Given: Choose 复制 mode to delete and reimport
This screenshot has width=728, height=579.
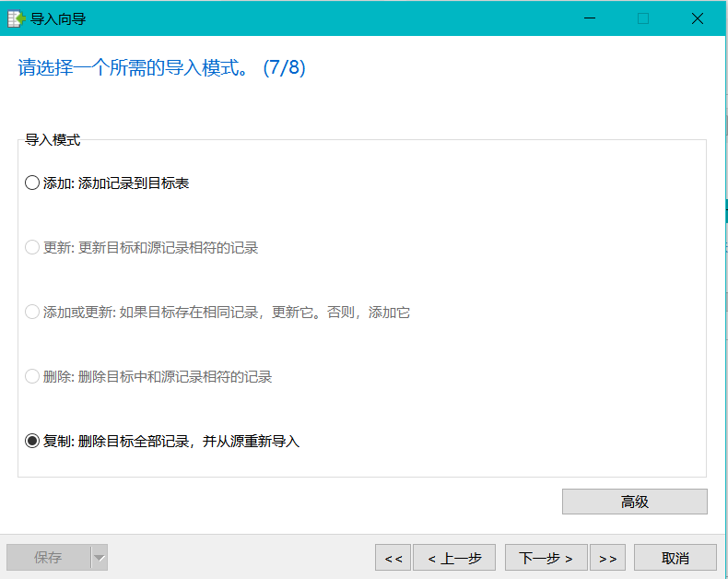Looking at the screenshot, I should coord(32,442).
